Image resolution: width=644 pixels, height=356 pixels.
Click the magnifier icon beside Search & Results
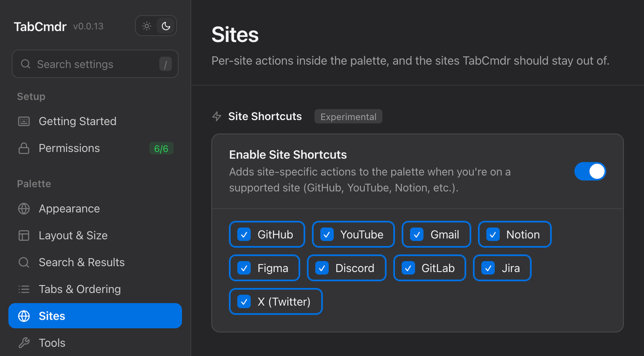pos(24,263)
